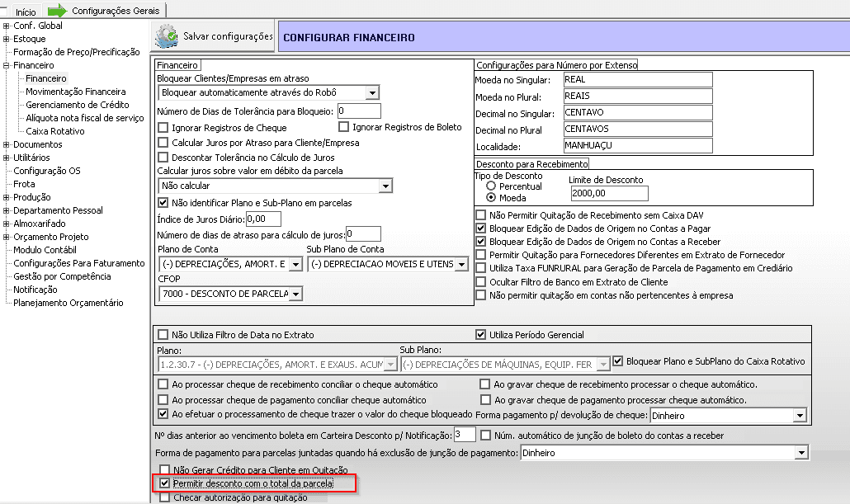Click the Decimal no Plural field
850x504 pixels.
point(638,129)
